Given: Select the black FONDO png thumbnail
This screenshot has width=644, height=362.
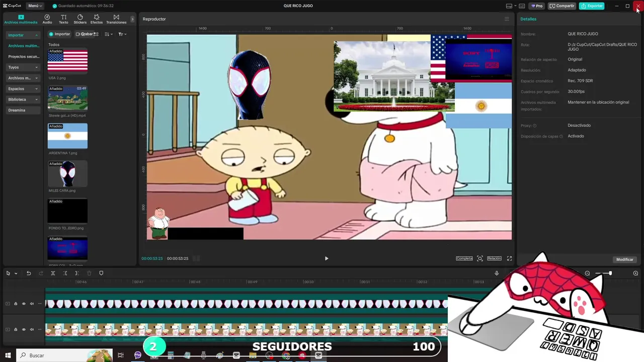Looking at the screenshot, I should coord(67,211).
